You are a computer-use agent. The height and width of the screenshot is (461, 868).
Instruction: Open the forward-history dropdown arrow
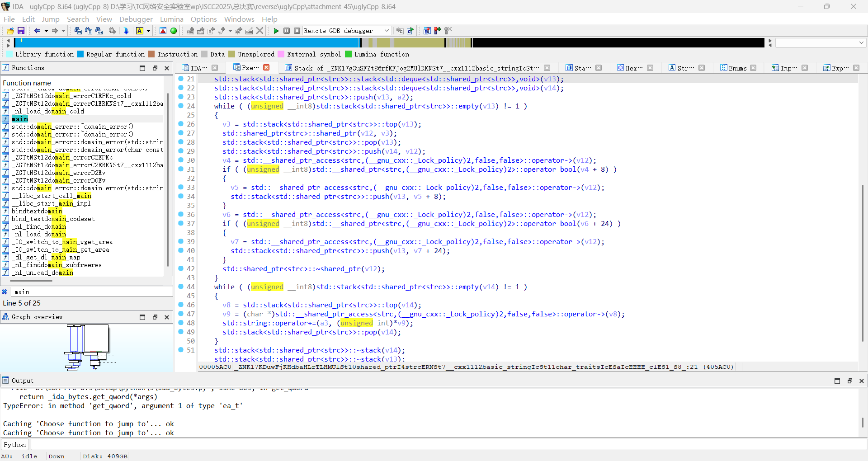coord(63,31)
